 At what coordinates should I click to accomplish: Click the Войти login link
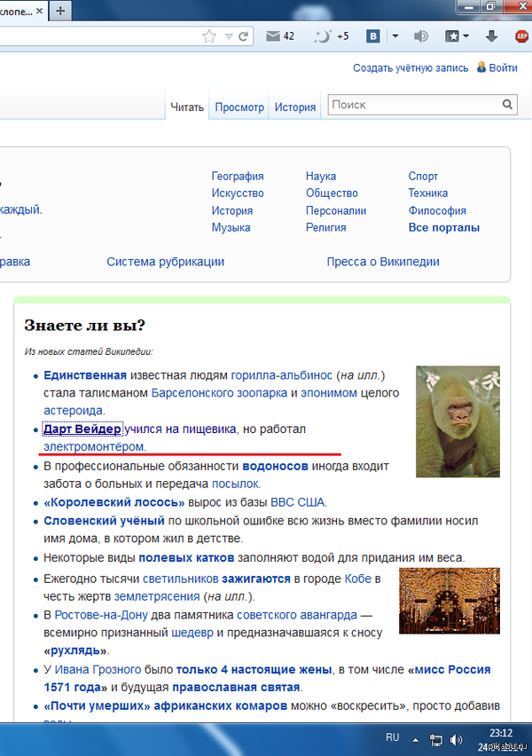pyautogui.click(x=503, y=68)
